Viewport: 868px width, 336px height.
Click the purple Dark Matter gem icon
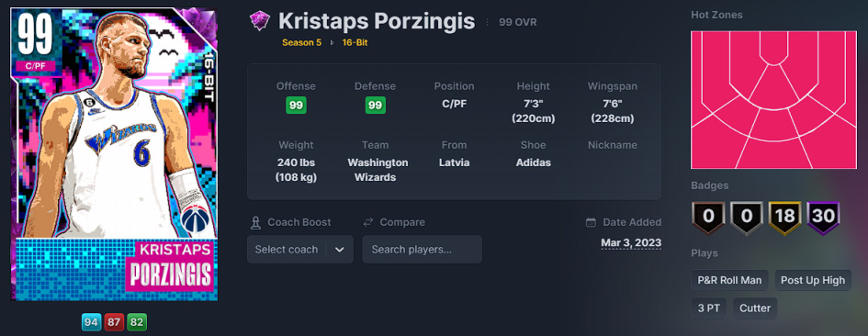(259, 21)
